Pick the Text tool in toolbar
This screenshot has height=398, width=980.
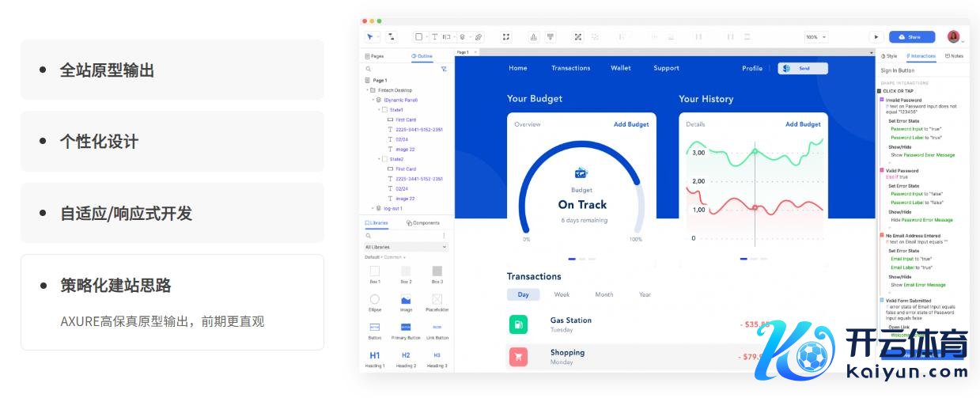point(434,37)
